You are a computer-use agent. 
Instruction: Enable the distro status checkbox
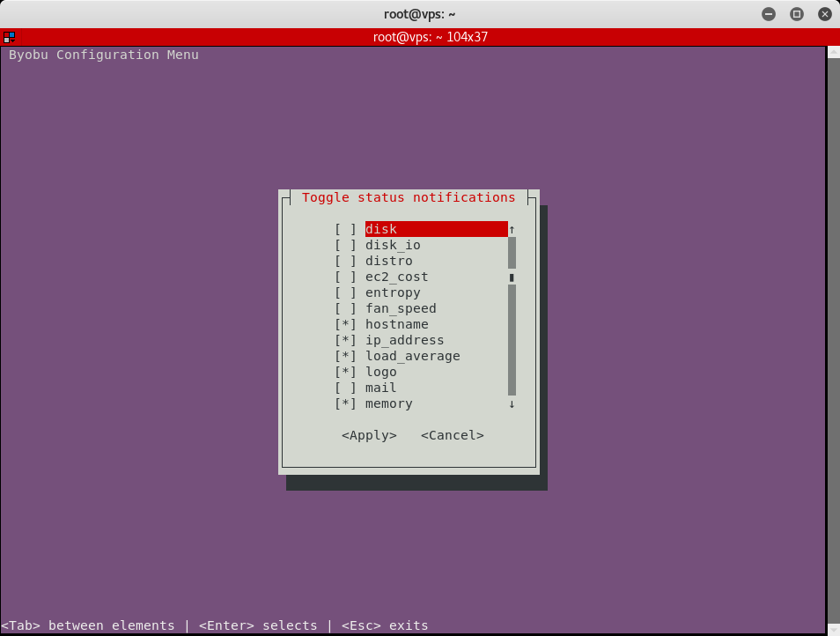(345, 261)
